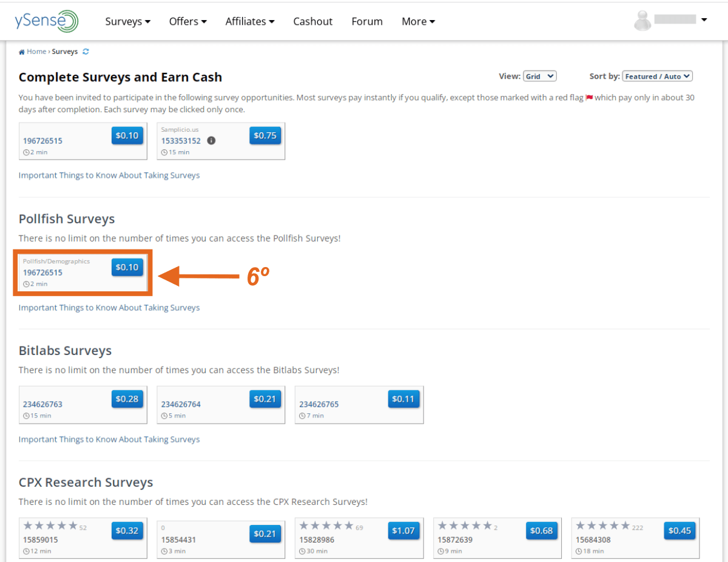Click the clock icon on the 30 min survey
This screenshot has height=562, width=728.
(x=302, y=551)
